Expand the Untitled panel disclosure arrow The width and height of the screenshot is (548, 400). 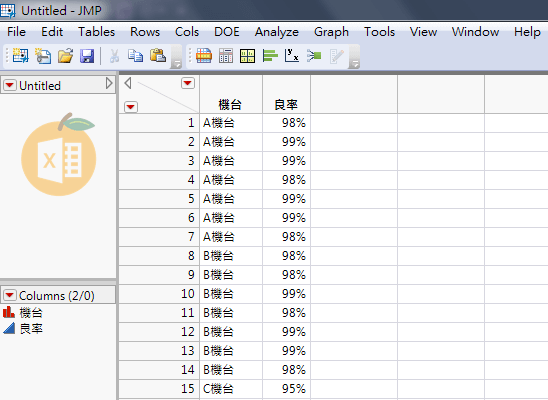coord(109,83)
